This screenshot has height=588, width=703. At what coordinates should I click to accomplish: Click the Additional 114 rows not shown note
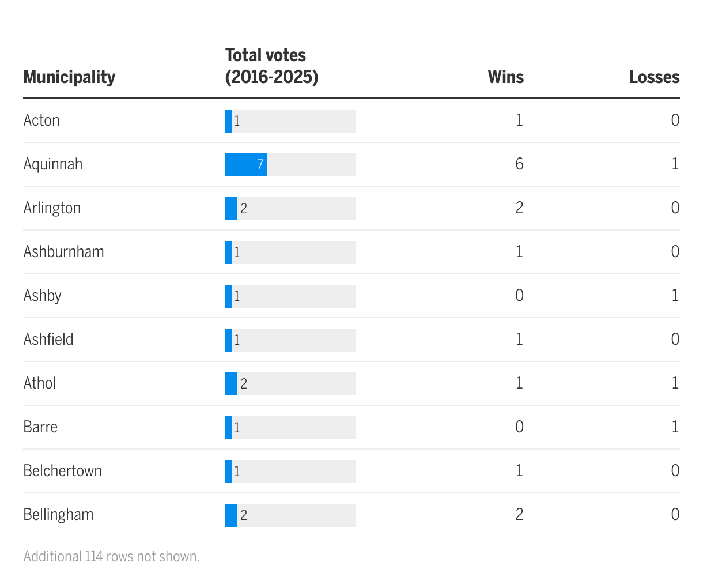point(111,557)
